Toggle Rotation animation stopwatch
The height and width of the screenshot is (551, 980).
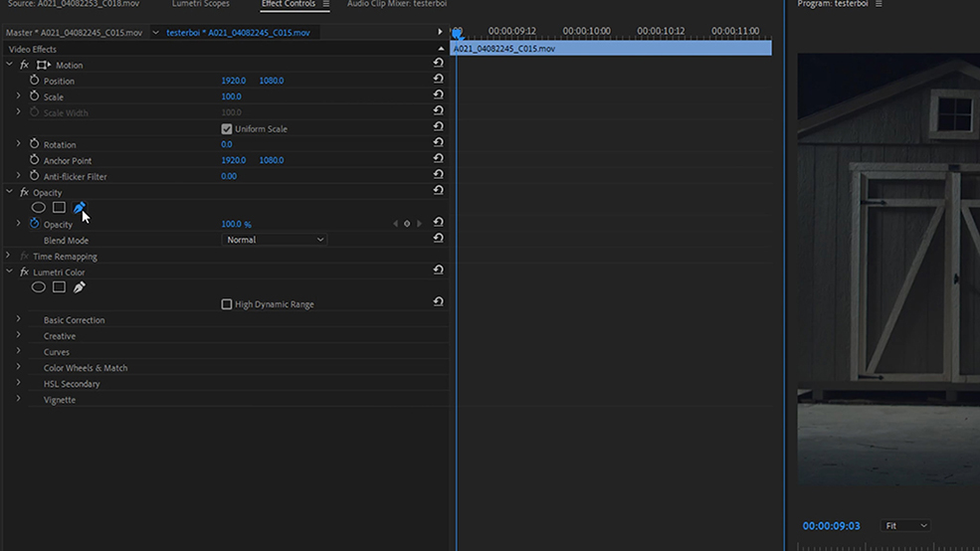coord(35,144)
